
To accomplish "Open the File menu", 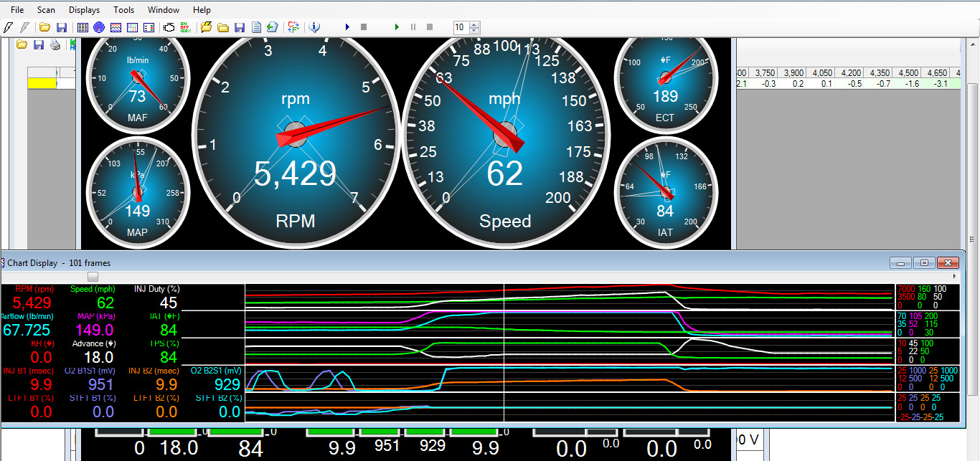I will 17,10.
